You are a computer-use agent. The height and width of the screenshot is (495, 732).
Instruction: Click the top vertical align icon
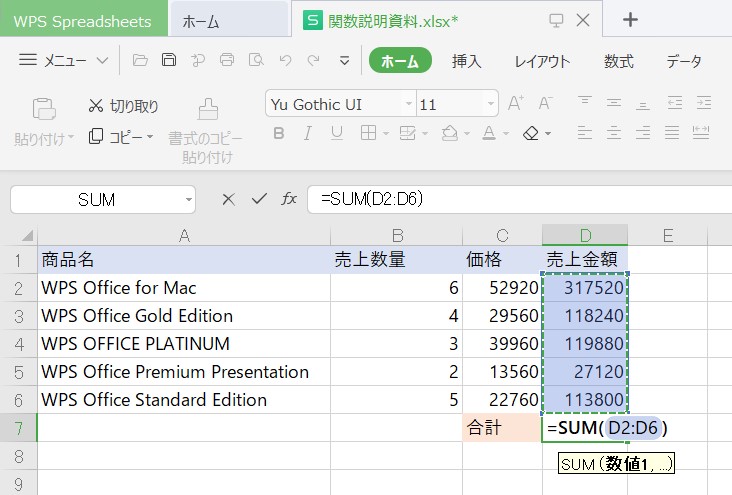click(x=584, y=102)
